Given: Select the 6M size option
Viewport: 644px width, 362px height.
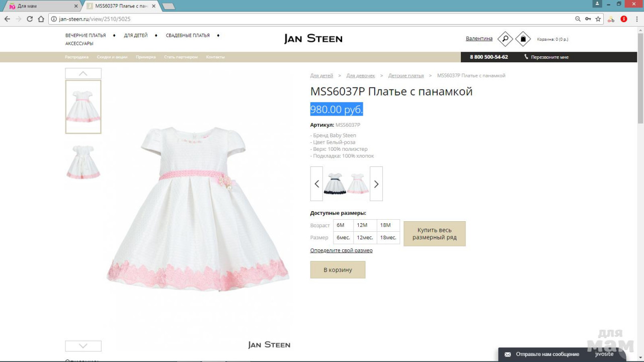Looking at the screenshot, I should click(341, 225).
